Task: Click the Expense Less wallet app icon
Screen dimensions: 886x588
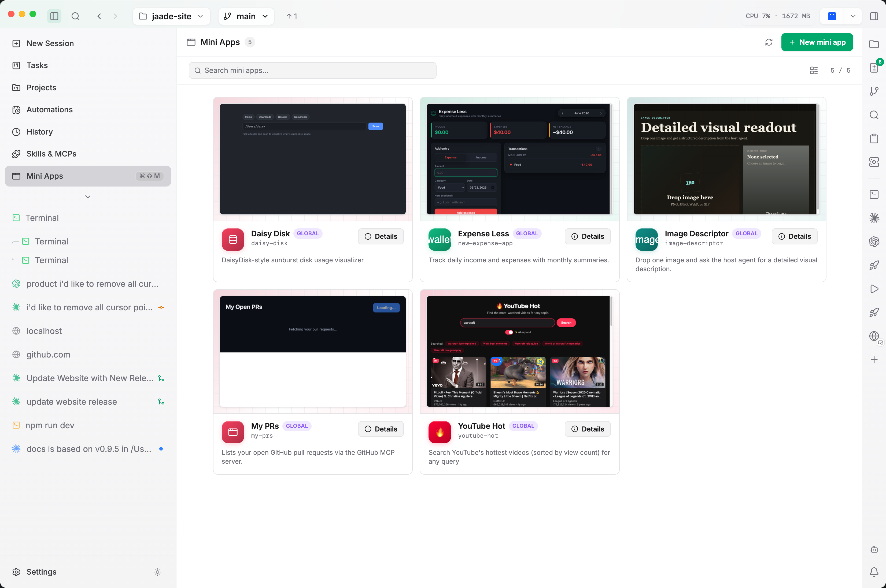Action: (440, 240)
